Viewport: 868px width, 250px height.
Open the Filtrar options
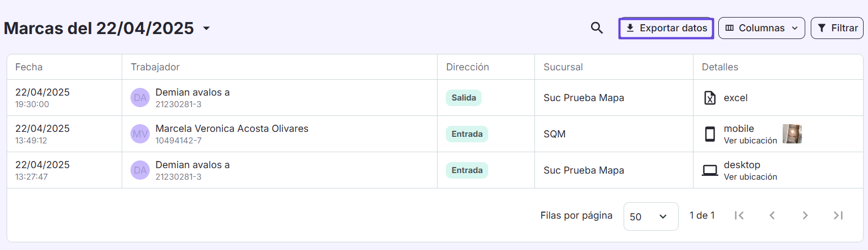pyautogui.click(x=837, y=28)
